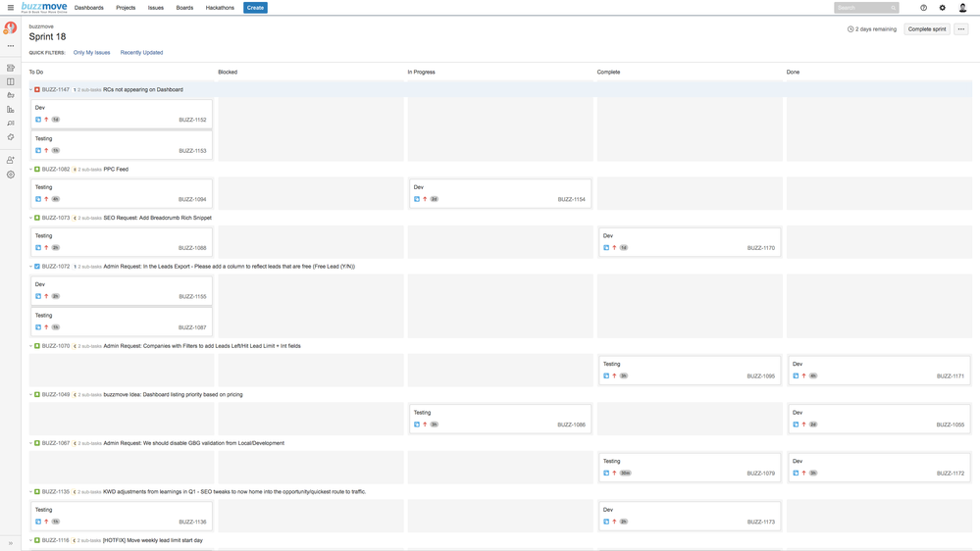This screenshot has height=551, width=980.
Task: Open the Boards menu
Action: click(x=184, y=8)
